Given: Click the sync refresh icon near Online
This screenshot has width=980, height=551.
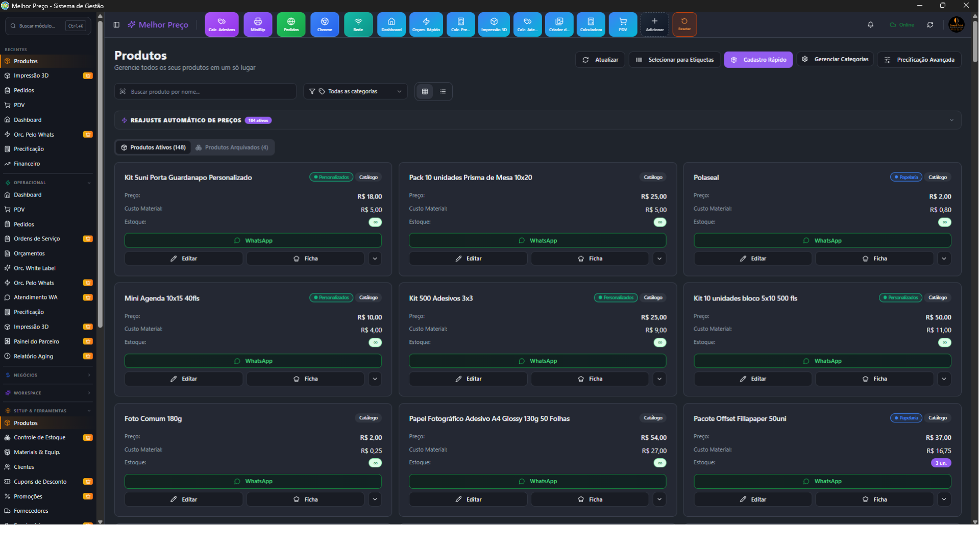Looking at the screenshot, I should pyautogui.click(x=930, y=24).
